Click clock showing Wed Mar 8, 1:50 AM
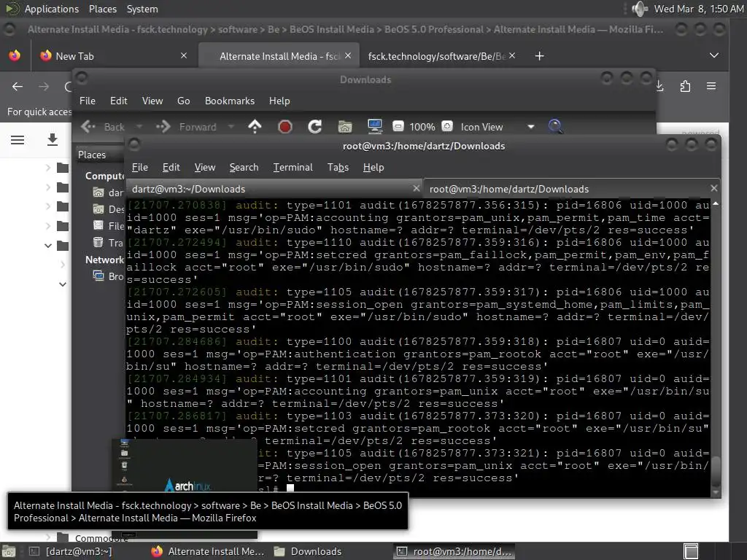Image resolution: width=747 pixels, height=560 pixels. point(698,9)
